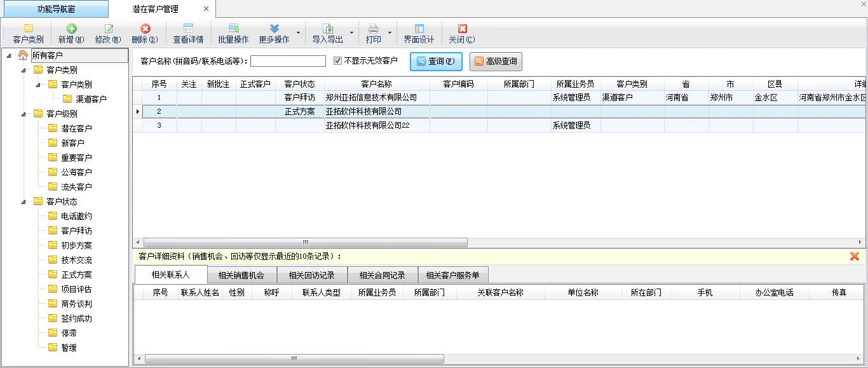This screenshot has height=368, width=868.
Task: Open the 更多操作 dropdown arrow
Action: pyautogui.click(x=298, y=33)
